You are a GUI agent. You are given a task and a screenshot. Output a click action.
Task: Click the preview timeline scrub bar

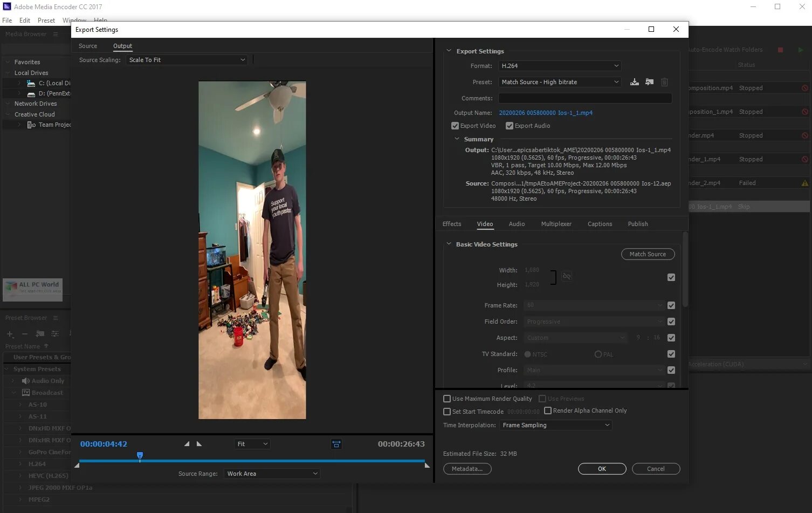252,461
